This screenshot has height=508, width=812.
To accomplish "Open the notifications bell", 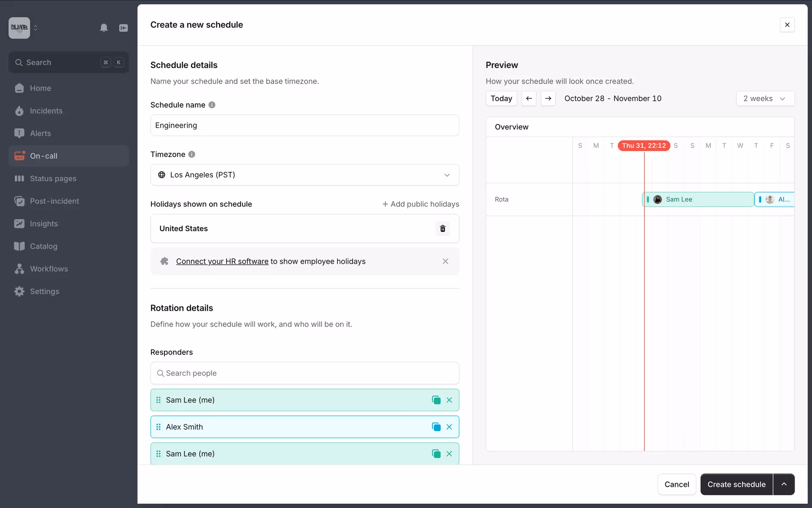I will pyautogui.click(x=104, y=28).
